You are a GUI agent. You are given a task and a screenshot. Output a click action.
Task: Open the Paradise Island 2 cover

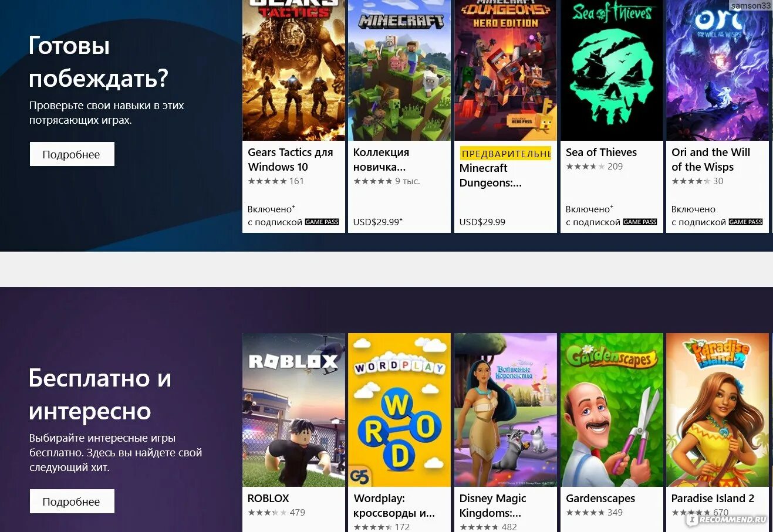(x=717, y=410)
